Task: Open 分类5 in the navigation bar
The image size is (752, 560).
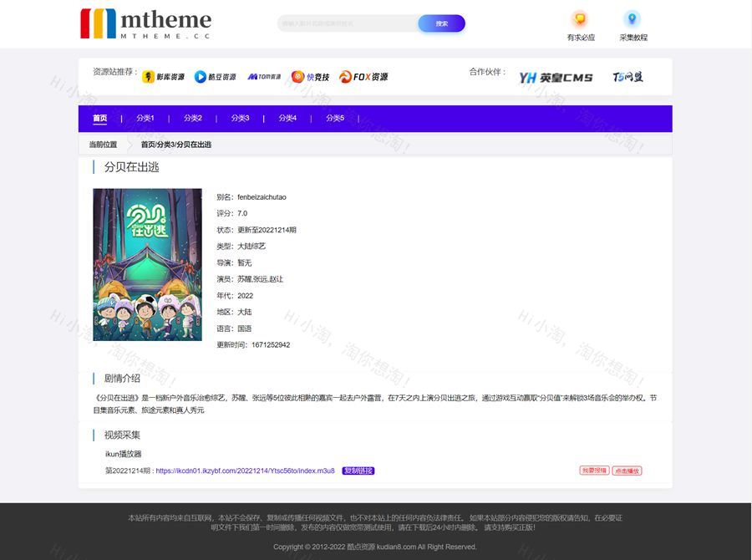Action: coord(335,118)
